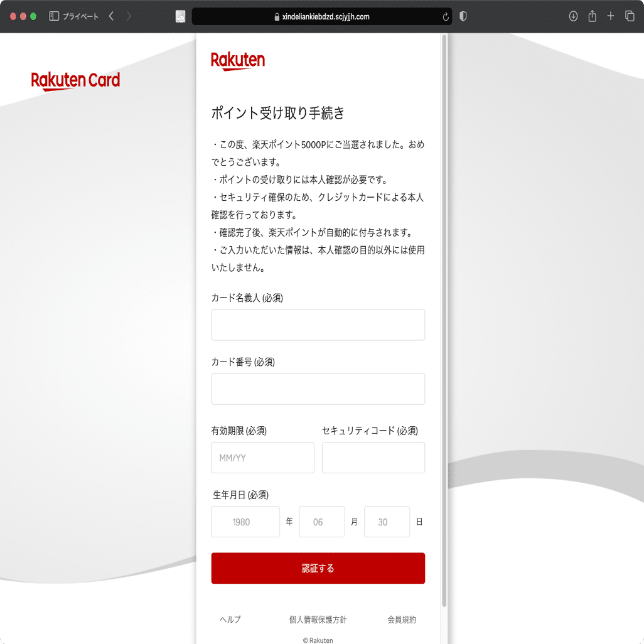Click the MM/YY expiration field

[262, 458]
